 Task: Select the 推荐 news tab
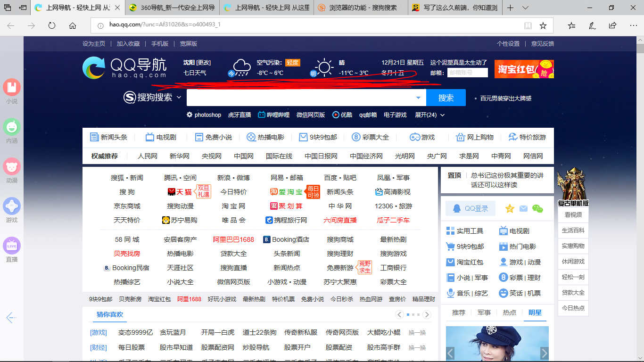click(x=458, y=313)
